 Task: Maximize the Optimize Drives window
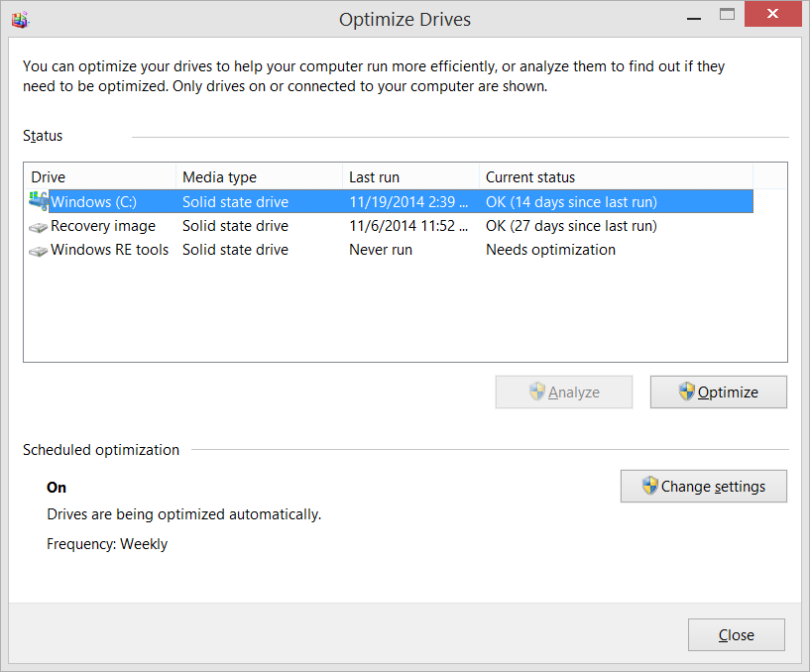point(728,15)
